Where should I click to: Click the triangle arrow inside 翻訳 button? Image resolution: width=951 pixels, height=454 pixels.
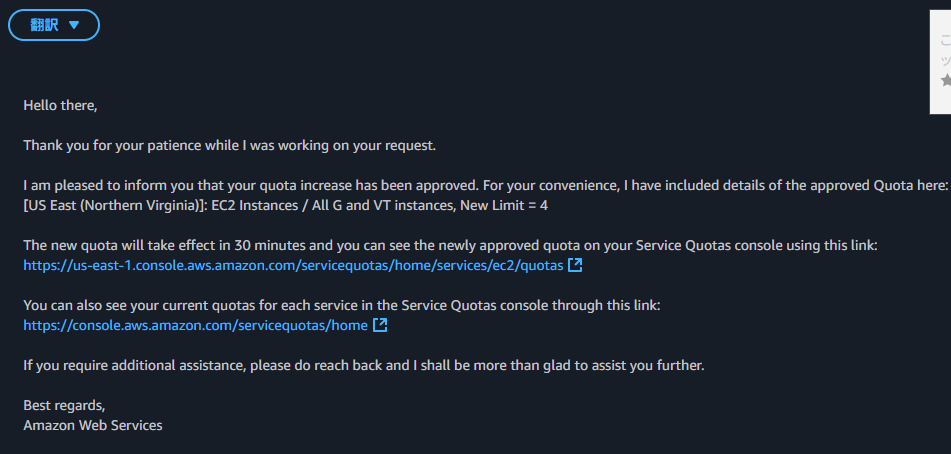[74, 25]
